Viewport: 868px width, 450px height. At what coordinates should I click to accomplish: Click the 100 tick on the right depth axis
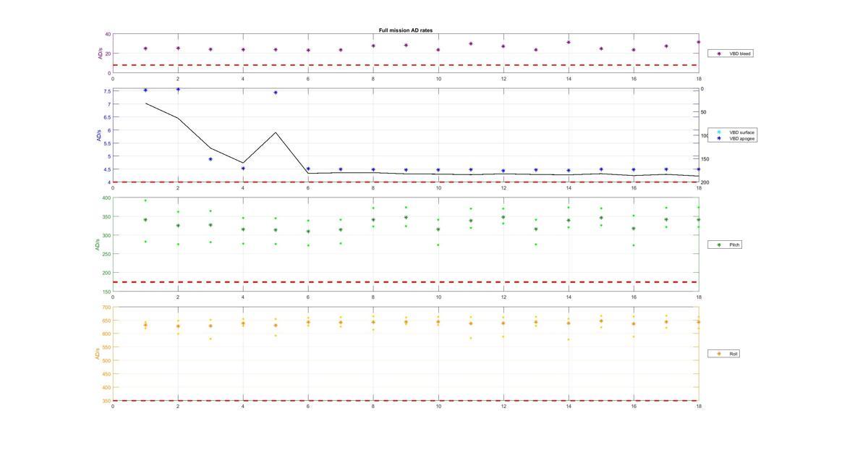click(x=705, y=135)
